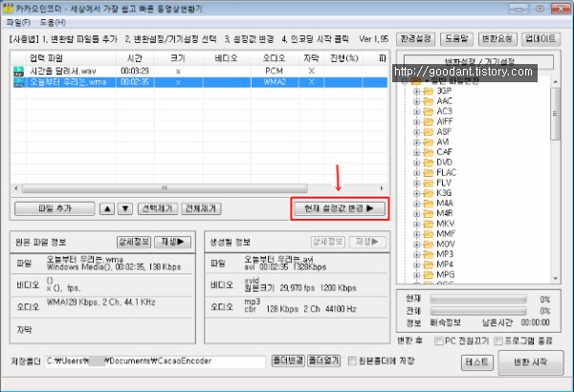Open the 파일(F) menu
Viewport: 574px width, 392px height.
(x=18, y=23)
